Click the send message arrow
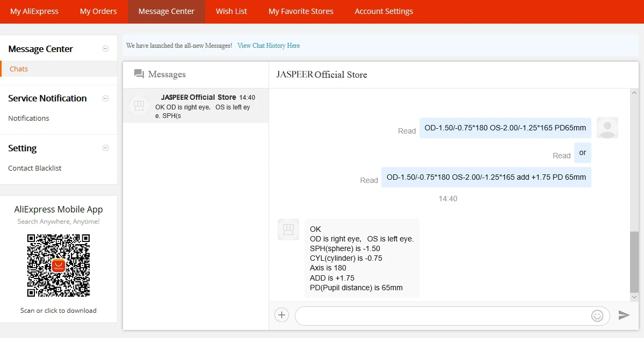 pos(624,315)
